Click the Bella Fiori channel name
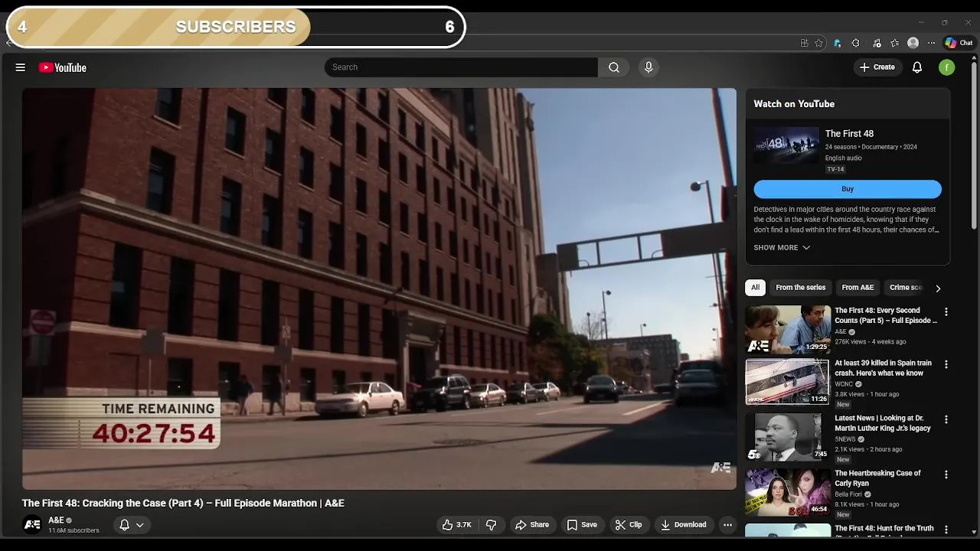 coord(848,494)
